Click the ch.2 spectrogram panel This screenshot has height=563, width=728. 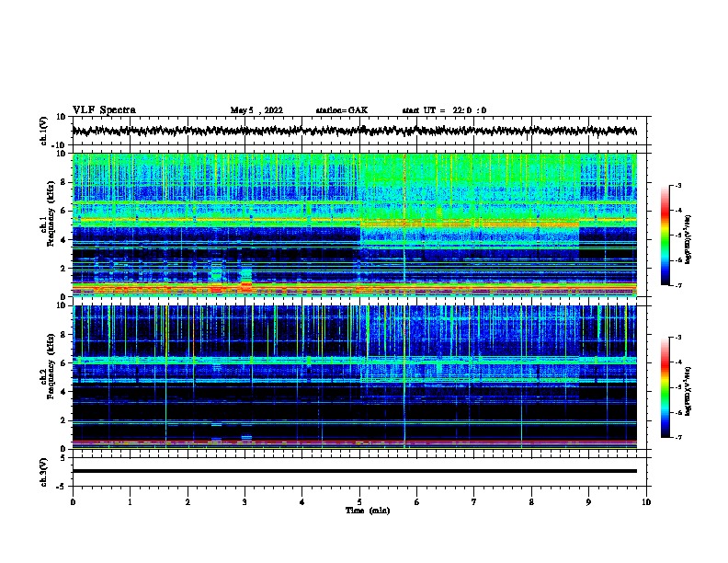click(x=354, y=377)
